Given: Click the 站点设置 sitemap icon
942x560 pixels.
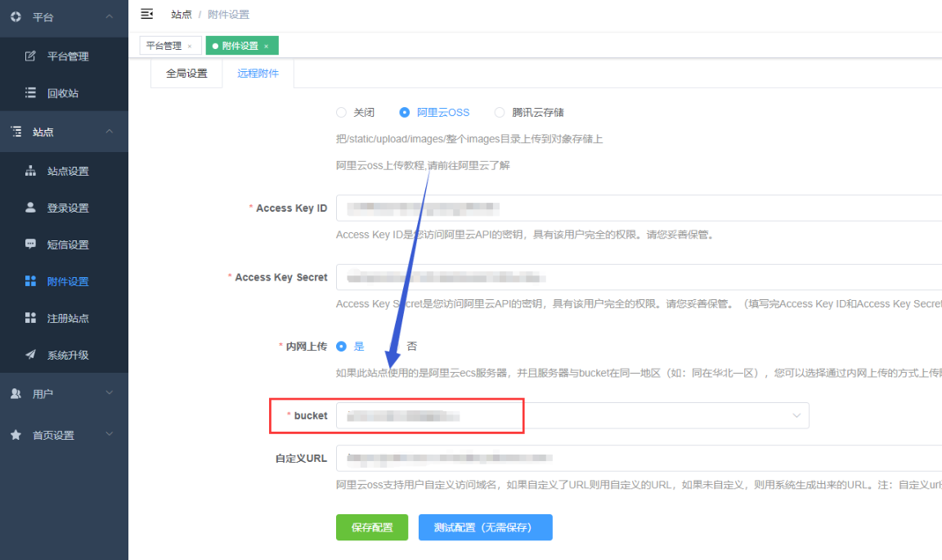Looking at the screenshot, I should coord(31,171).
